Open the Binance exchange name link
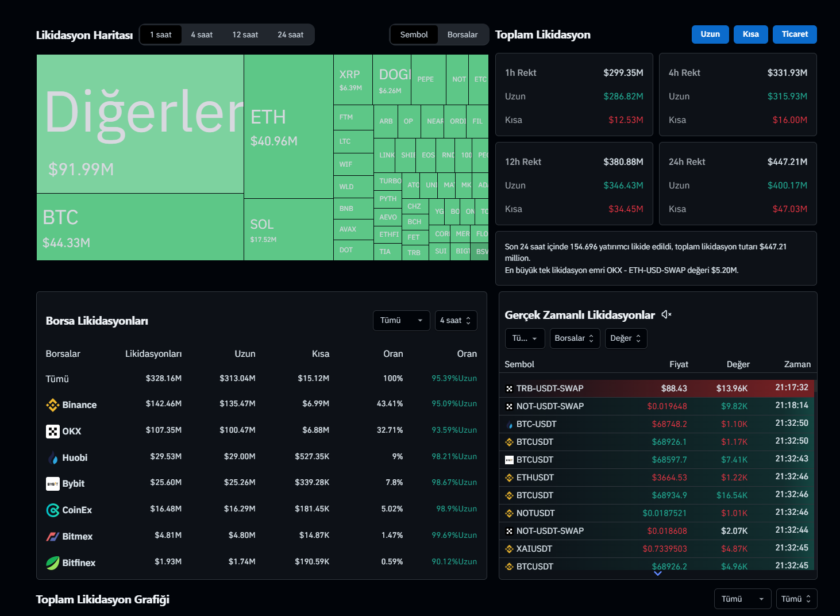The height and width of the screenshot is (616, 840). (x=79, y=405)
